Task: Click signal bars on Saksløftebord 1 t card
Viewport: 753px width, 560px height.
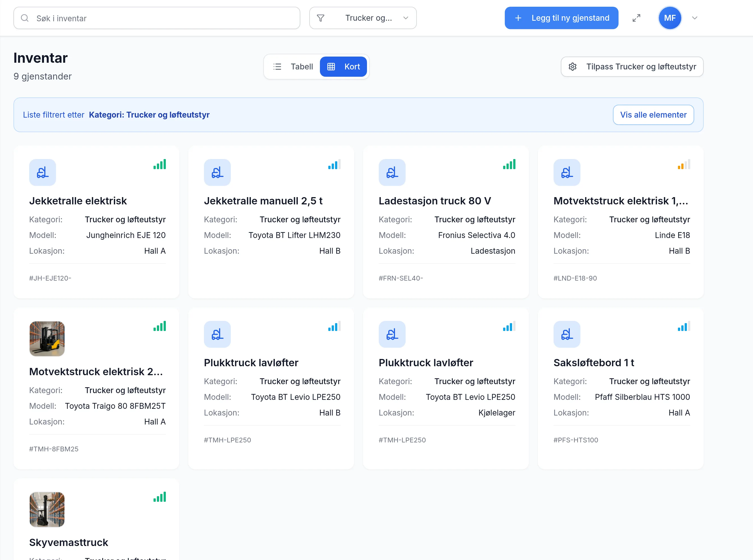Action: (x=684, y=326)
